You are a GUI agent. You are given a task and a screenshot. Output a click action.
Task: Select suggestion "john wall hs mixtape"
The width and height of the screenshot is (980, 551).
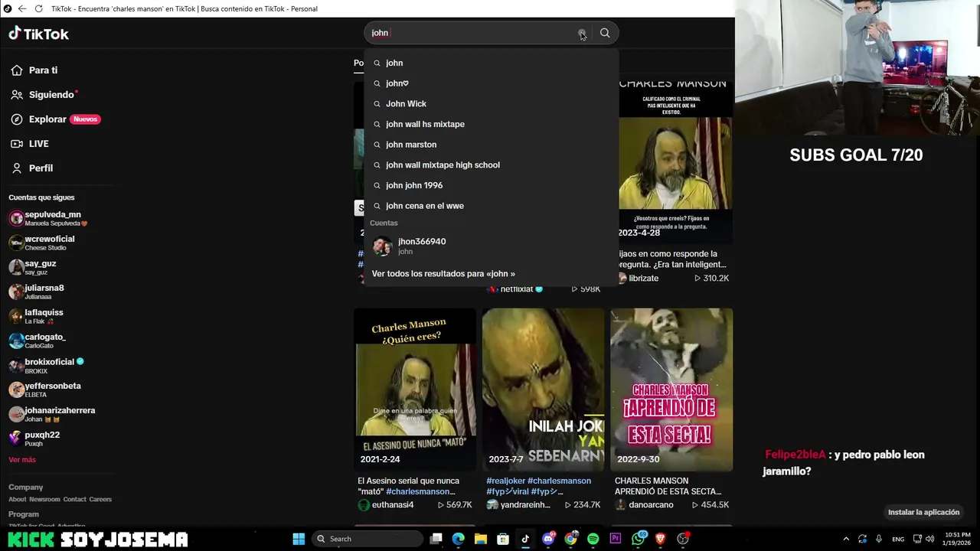[491, 124]
